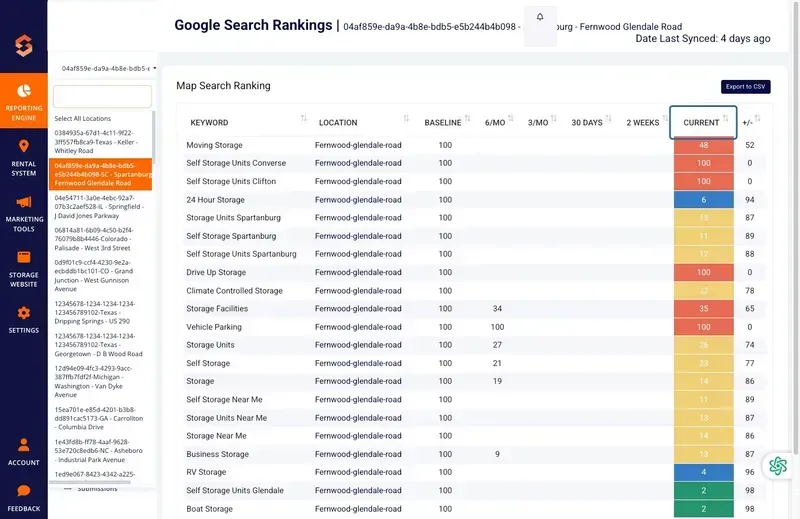The image size is (800, 519).
Task: Click red current rank 48 cell
Action: coord(704,145)
